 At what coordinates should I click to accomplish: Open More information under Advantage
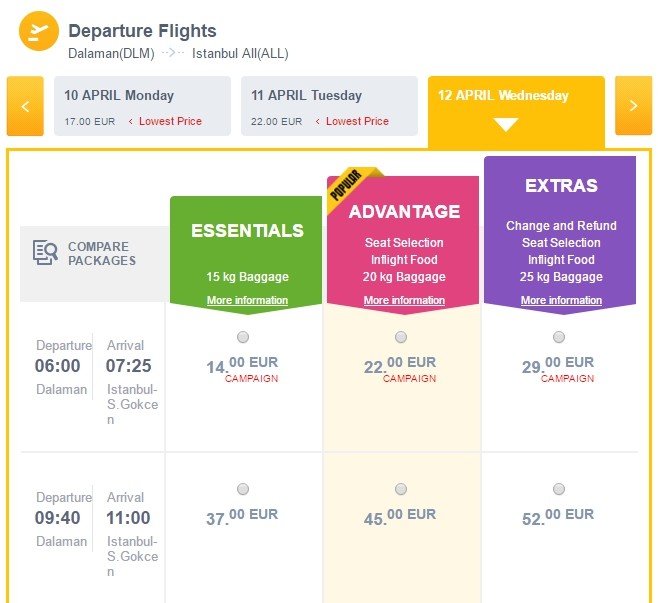(404, 301)
